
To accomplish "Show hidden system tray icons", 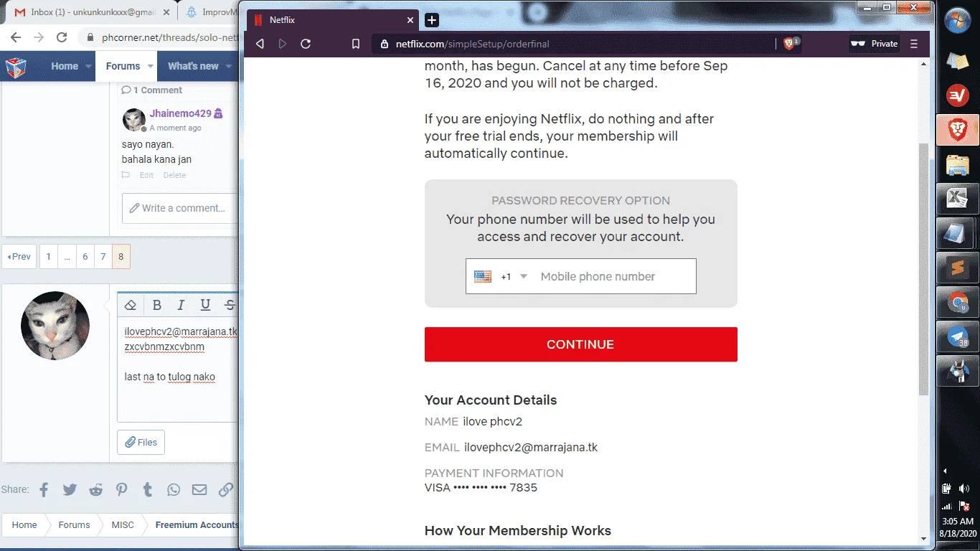I will [945, 471].
